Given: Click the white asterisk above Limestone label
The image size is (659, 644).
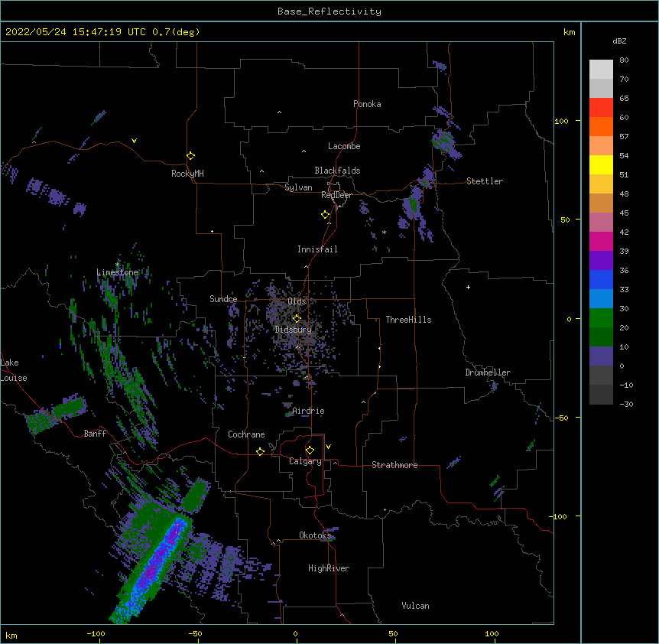Looking at the screenshot, I should 117,265.
